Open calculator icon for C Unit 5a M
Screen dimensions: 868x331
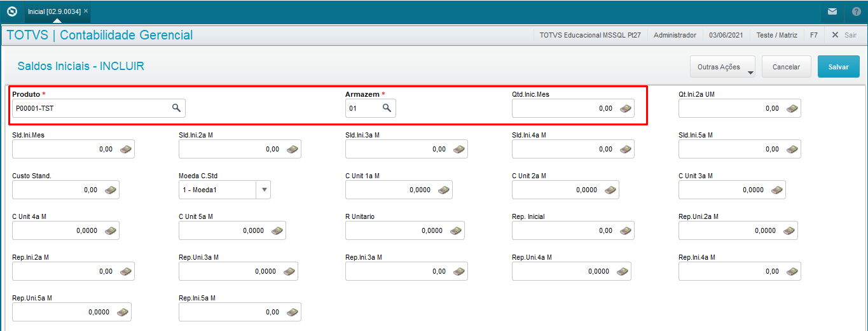[x=278, y=231]
